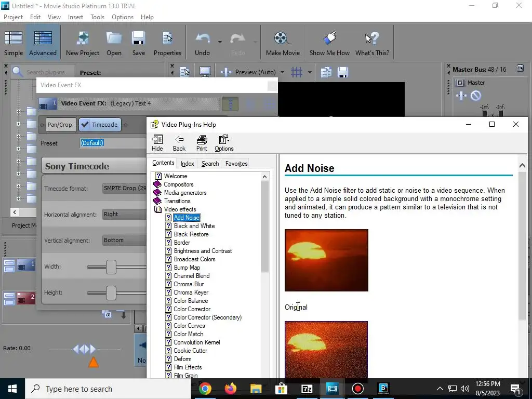This screenshot has width=532, height=399.
Task: Click plug-in chain button in Video Event FX
Action: click(230, 103)
